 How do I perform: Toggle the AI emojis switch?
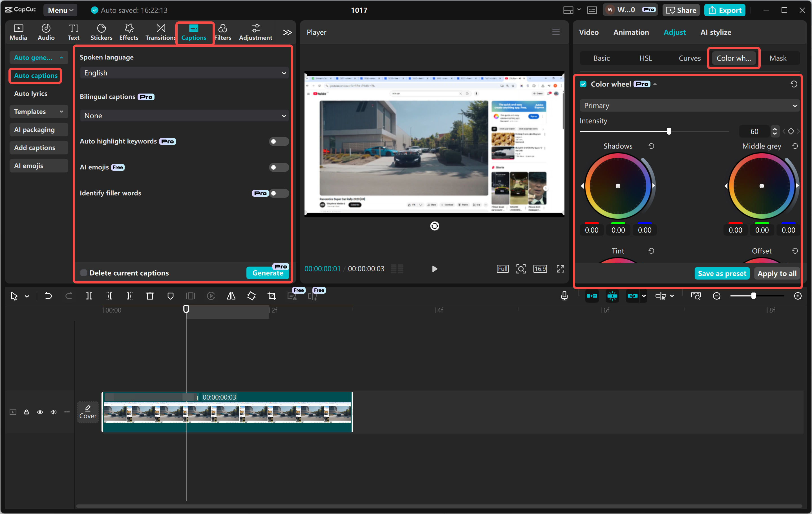coord(279,167)
